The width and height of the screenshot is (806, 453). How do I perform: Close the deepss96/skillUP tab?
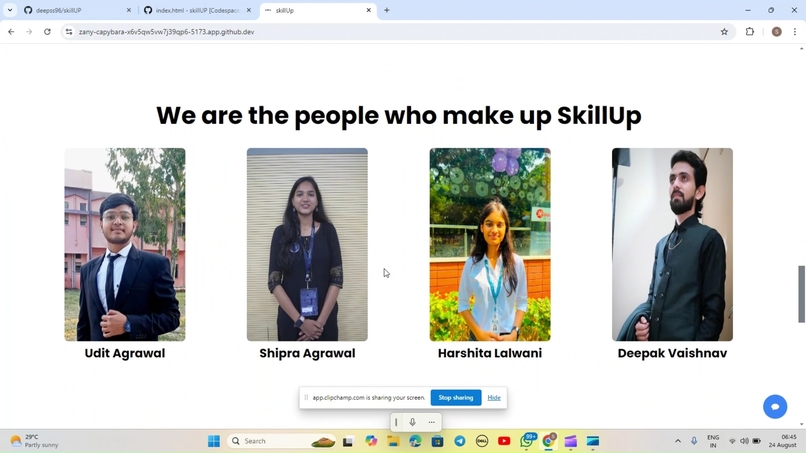pos(129,10)
